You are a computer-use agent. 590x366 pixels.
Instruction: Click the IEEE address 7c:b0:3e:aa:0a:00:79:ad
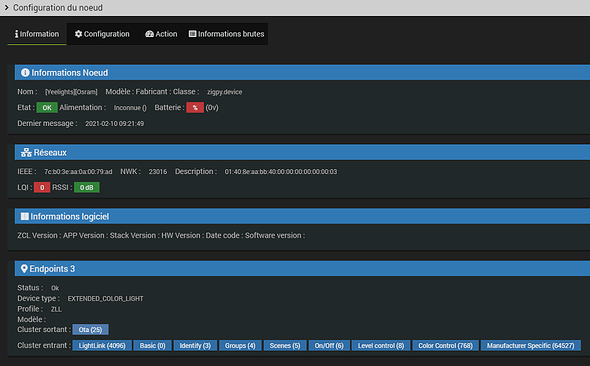click(x=78, y=172)
